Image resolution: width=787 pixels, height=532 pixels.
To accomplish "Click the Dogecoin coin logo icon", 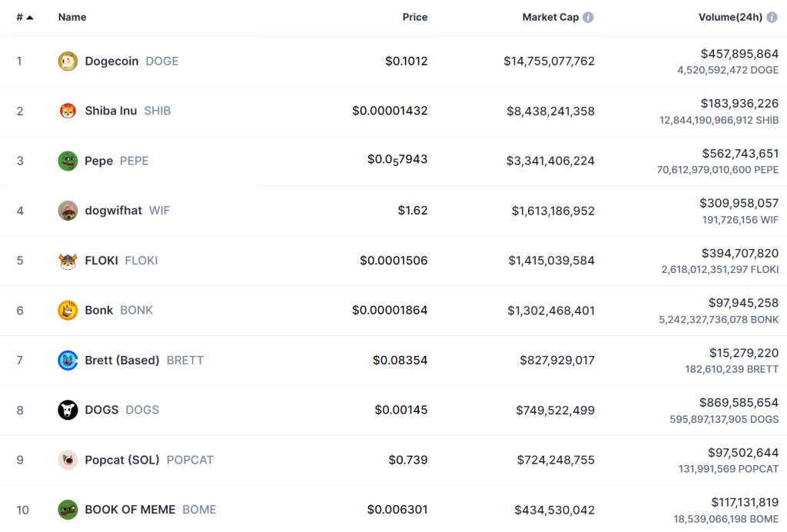I will (x=68, y=62).
